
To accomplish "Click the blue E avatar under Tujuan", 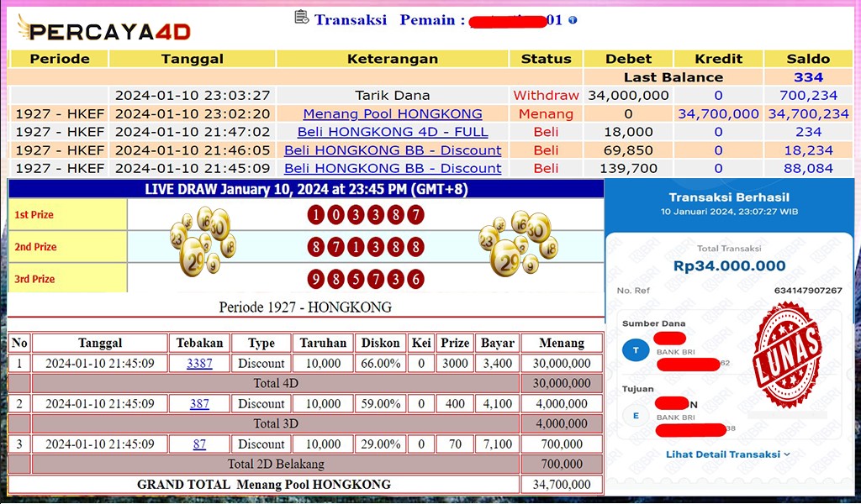I will pyautogui.click(x=636, y=415).
